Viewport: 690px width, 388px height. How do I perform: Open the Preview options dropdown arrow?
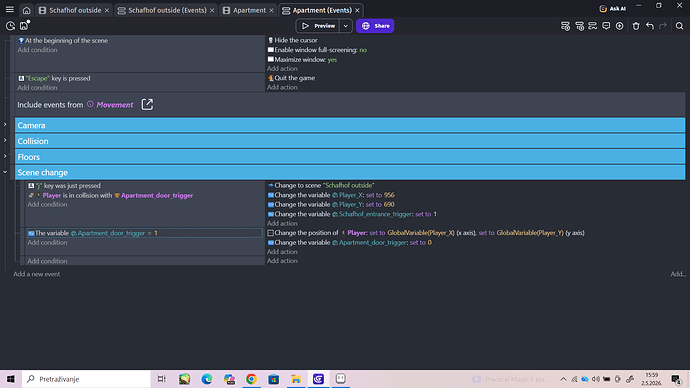click(x=346, y=26)
